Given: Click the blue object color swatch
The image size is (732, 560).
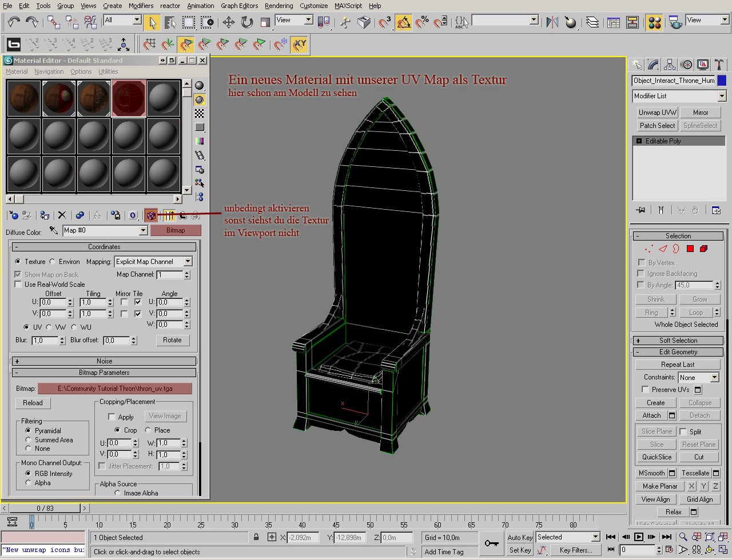Looking at the screenshot, I should point(722,81).
